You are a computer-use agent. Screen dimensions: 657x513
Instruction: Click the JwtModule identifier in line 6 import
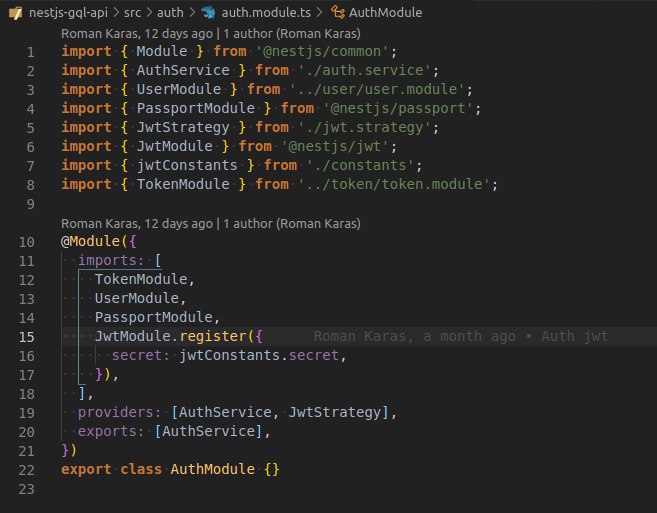click(174, 146)
